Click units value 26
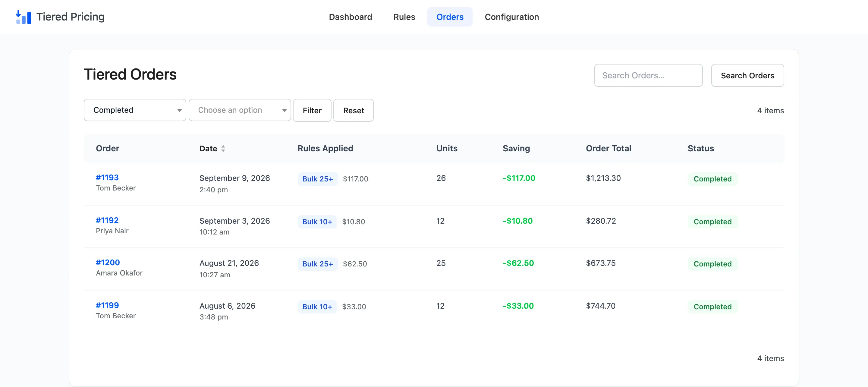Screen dimensions: 868x387 pos(441,178)
